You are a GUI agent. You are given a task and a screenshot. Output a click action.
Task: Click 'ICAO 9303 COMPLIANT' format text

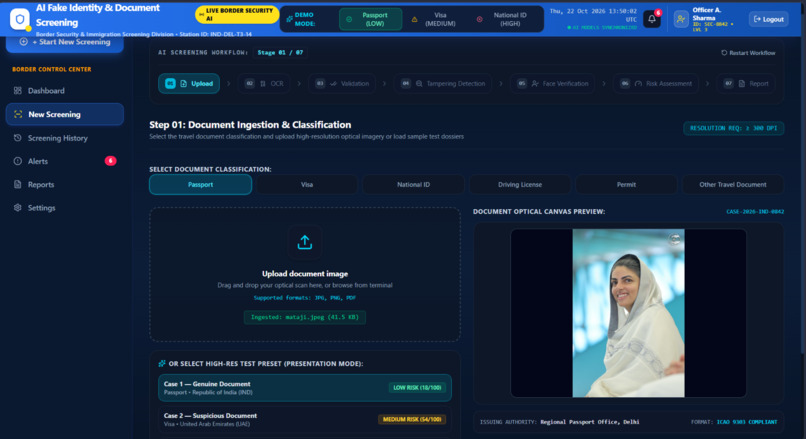(x=747, y=422)
